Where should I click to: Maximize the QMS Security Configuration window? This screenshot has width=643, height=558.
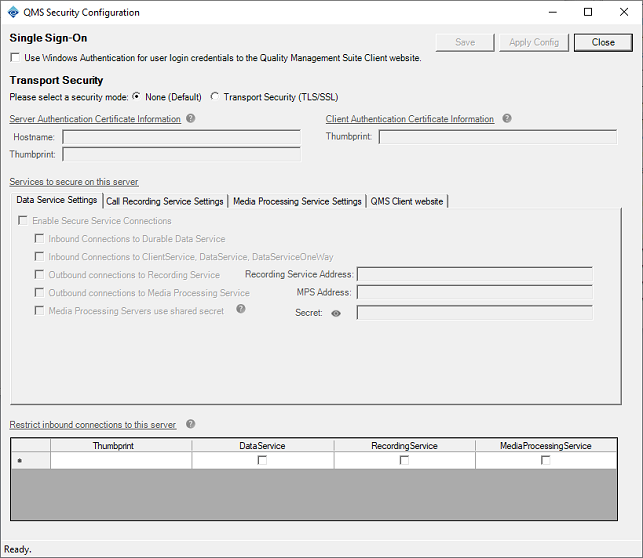[x=588, y=12]
